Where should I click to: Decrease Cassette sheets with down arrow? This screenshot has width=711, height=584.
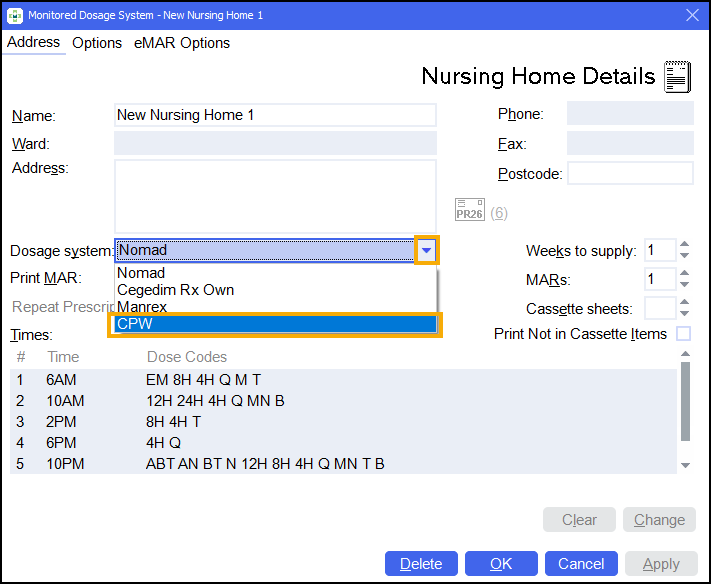pyautogui.click(x=685, y=314)
